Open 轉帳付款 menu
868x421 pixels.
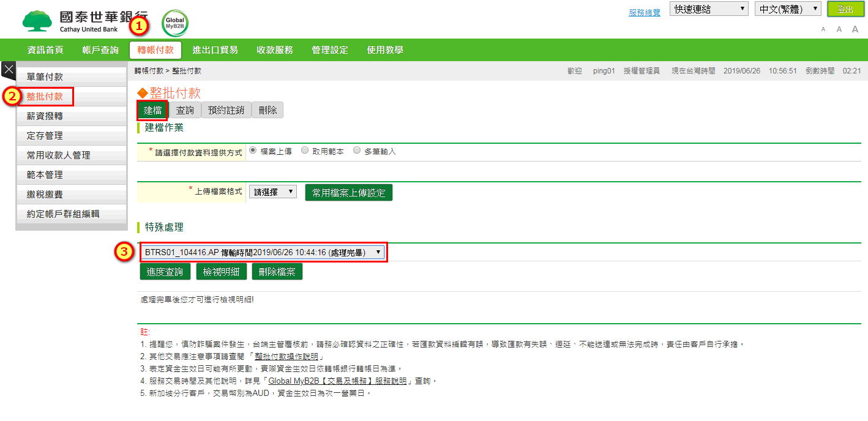pos(155,50)
